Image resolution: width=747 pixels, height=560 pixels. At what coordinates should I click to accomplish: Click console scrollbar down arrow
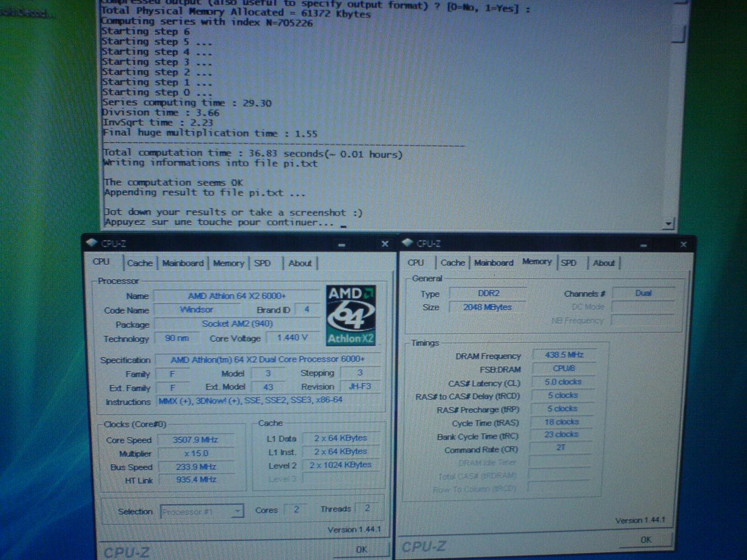coord(669,224)
